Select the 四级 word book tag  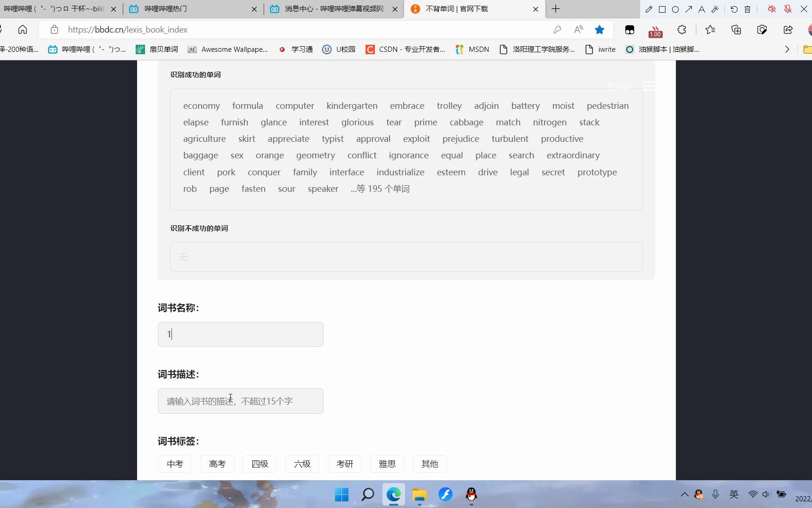(259, 464)
